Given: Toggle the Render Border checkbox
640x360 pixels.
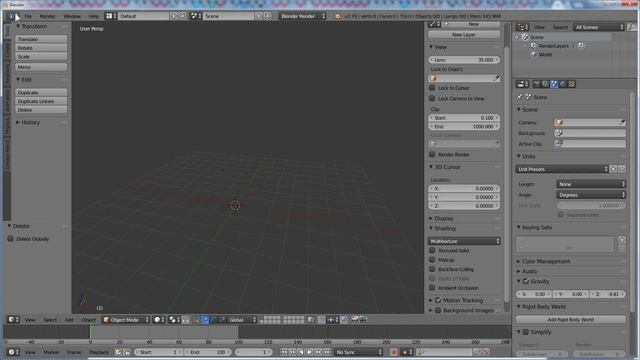Looking at the screenshot, I should tap(432, 154).
